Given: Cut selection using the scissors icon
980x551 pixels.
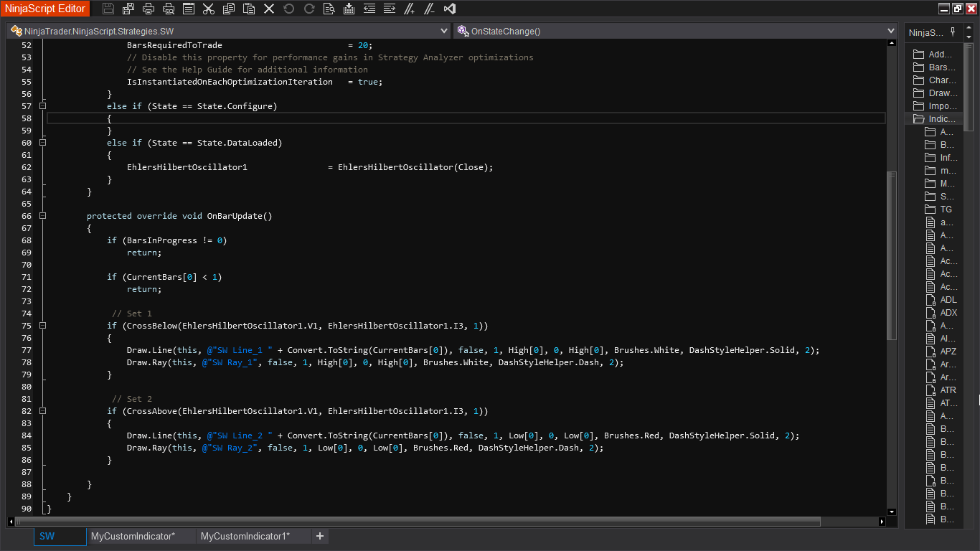Looking at the screenshot, I should [209, 9].
